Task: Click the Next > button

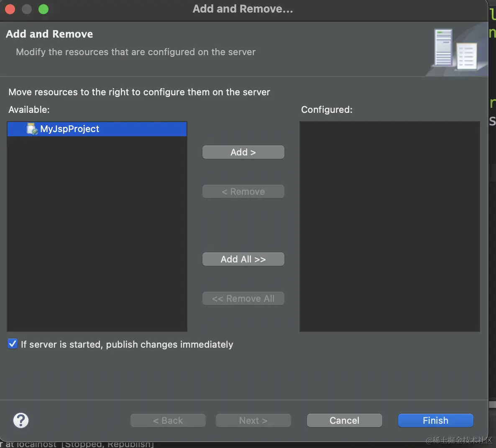Action: (253, 420)
